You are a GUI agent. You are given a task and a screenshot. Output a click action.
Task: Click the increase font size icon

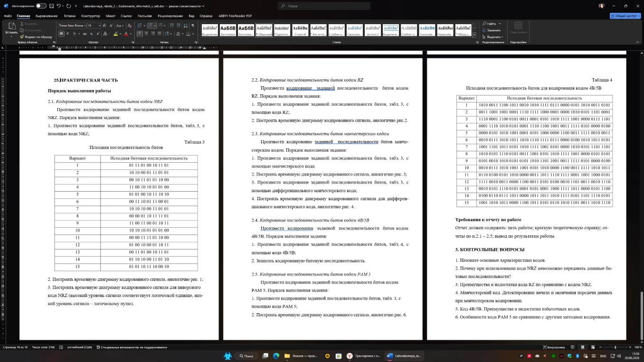point(104,25)
